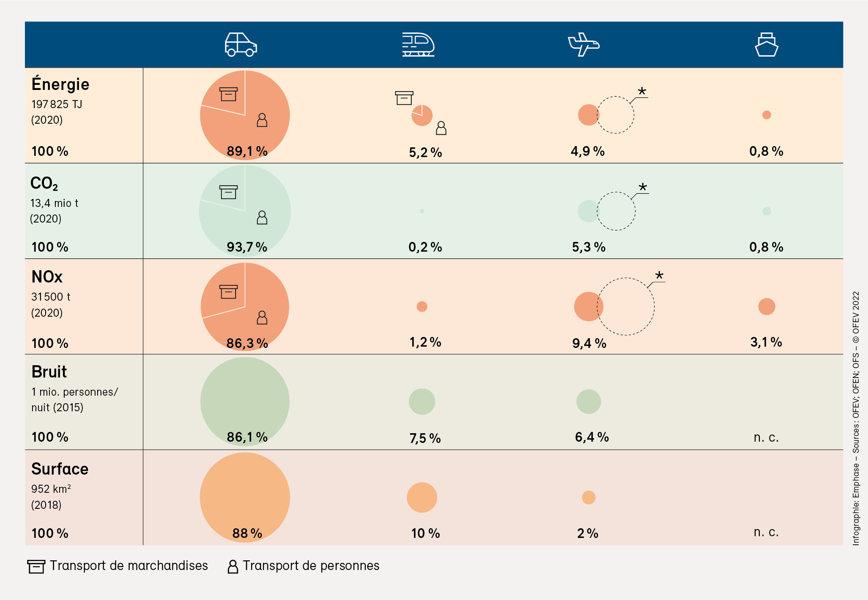Click the asterisk next to the Énergie aviation circle
Screen dimensions: 868x600
[x=642, y=92]
